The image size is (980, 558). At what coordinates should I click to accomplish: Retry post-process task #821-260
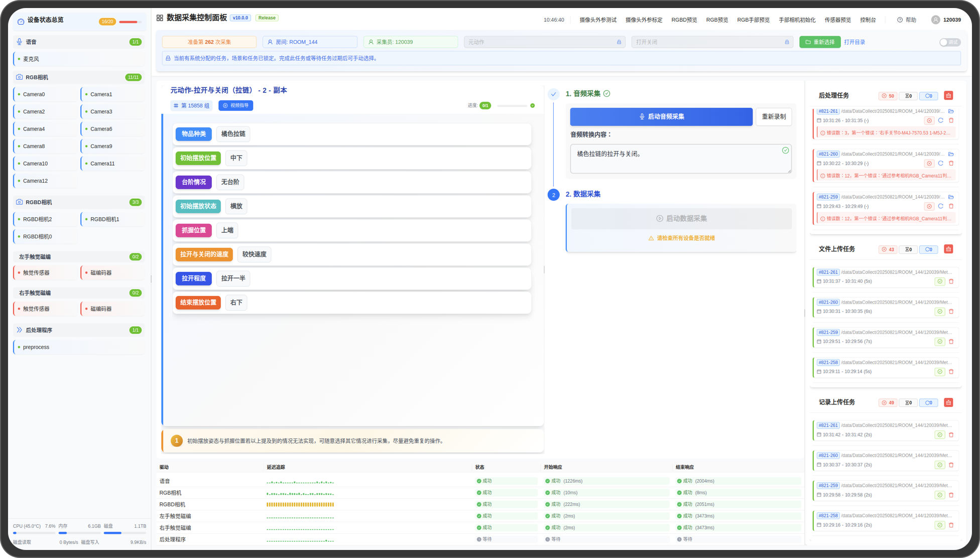click(940, 163)
